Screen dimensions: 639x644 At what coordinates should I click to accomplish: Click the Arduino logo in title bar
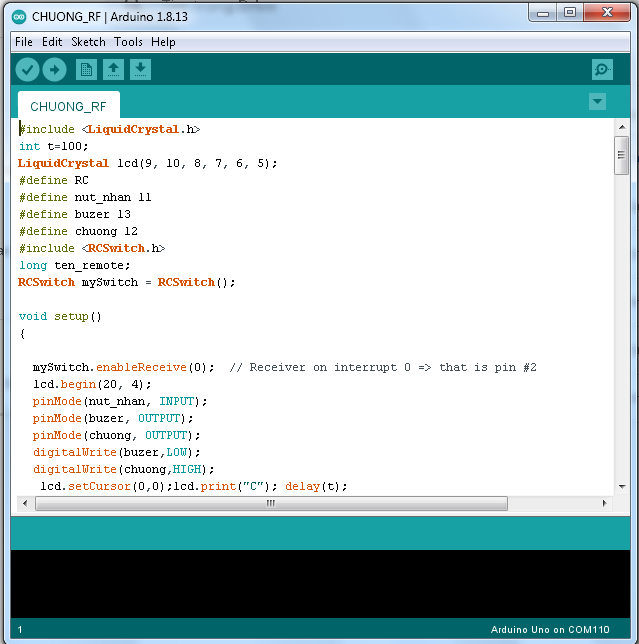pyautogui.click(x=20, y=16)
